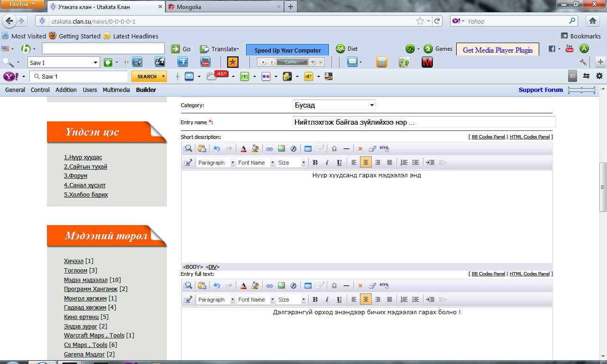Toggle underline in Entry full text editor
607x364 pixels.
(x=339, y=300)
